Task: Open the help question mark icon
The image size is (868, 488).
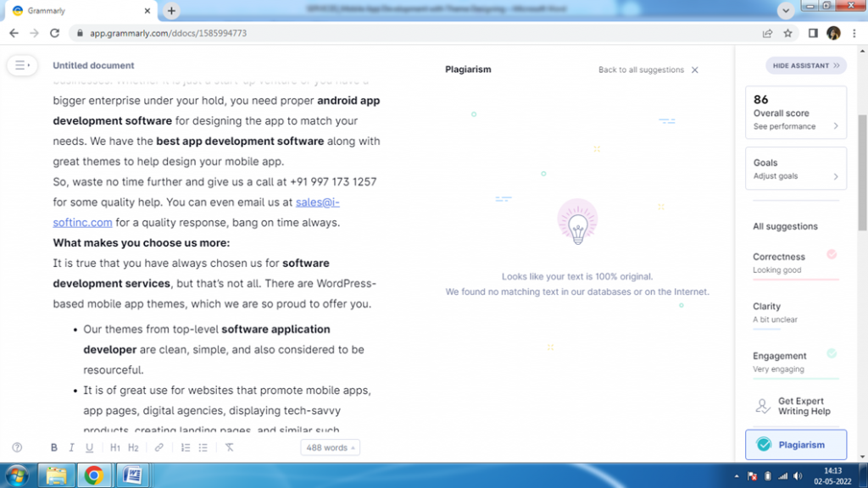Action: pyautogui.click(x=17, y=447)
